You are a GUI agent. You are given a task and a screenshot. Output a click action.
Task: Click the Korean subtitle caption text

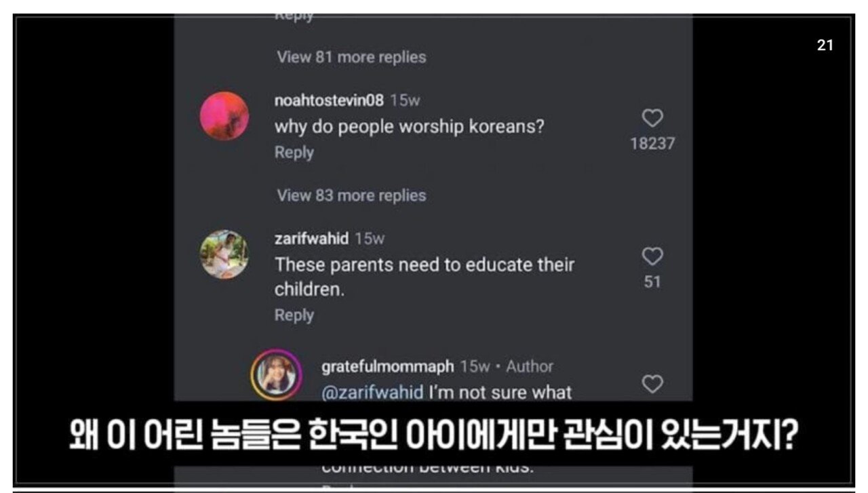click(x=433, y=437)
